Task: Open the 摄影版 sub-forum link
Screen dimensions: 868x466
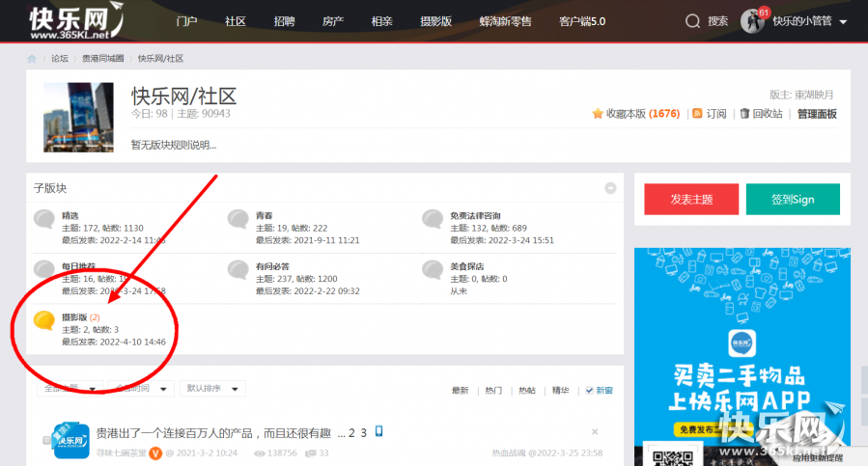Action: pos(74,317)
